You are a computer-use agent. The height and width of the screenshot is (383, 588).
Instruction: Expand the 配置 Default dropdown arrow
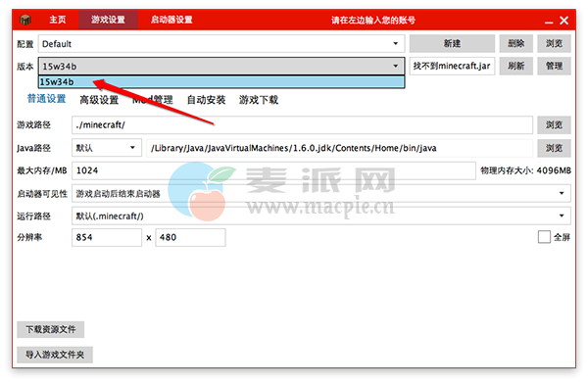click(395, 44)
